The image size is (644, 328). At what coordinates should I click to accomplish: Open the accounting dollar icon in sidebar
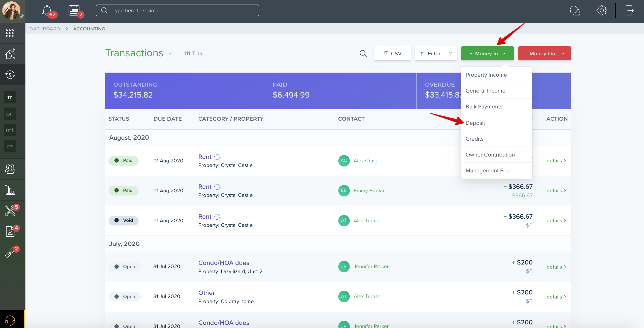point(10,74)
